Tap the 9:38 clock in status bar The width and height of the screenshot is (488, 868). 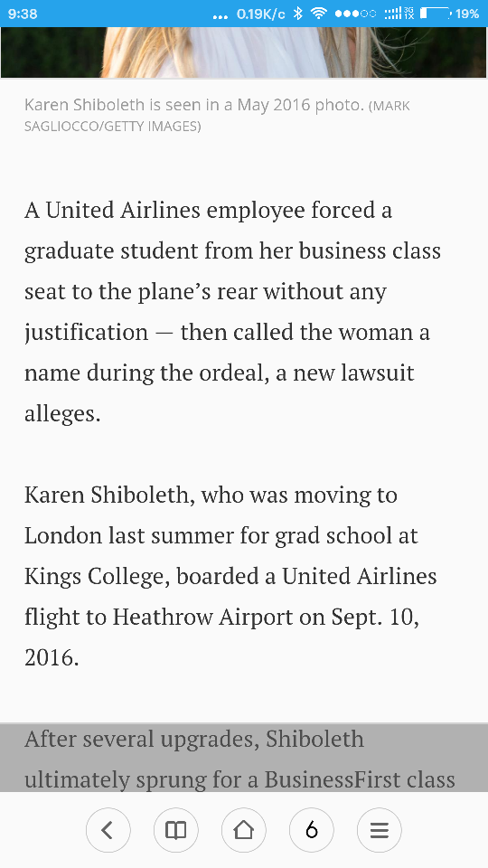tap(23, 14)
